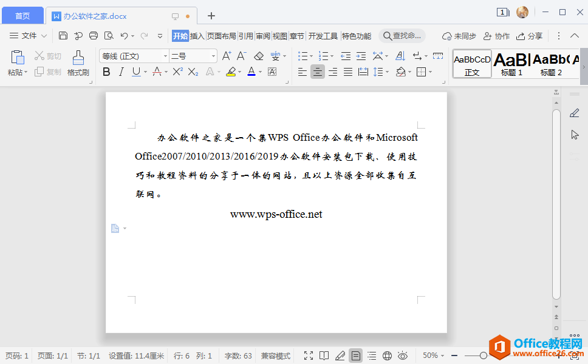Toggle Italic formatting
The image size is (588, 364).
(121, 72)
